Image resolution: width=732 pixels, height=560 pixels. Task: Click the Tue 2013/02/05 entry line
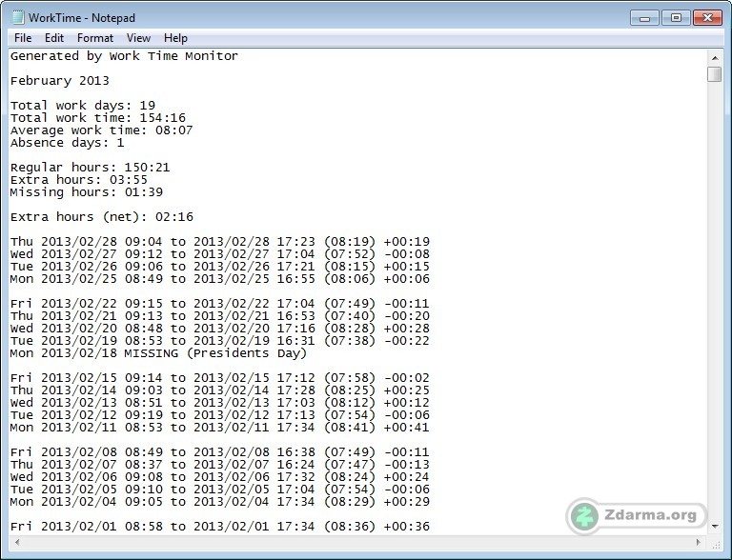[x=220, y=490]
